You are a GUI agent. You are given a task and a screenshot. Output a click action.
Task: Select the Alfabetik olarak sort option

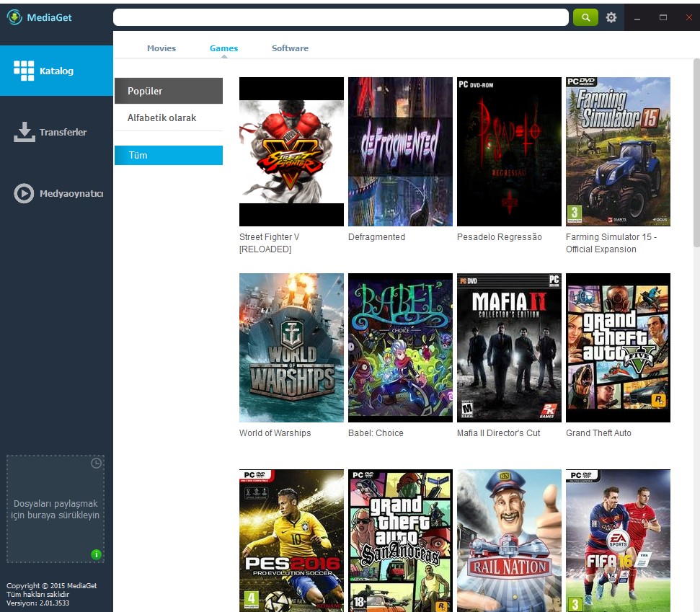169,117
